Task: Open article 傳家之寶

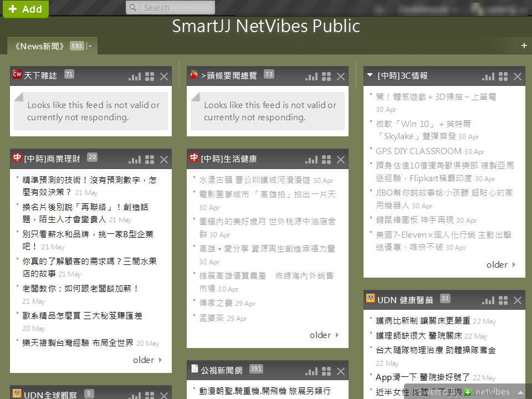Action: click(216, 303)
